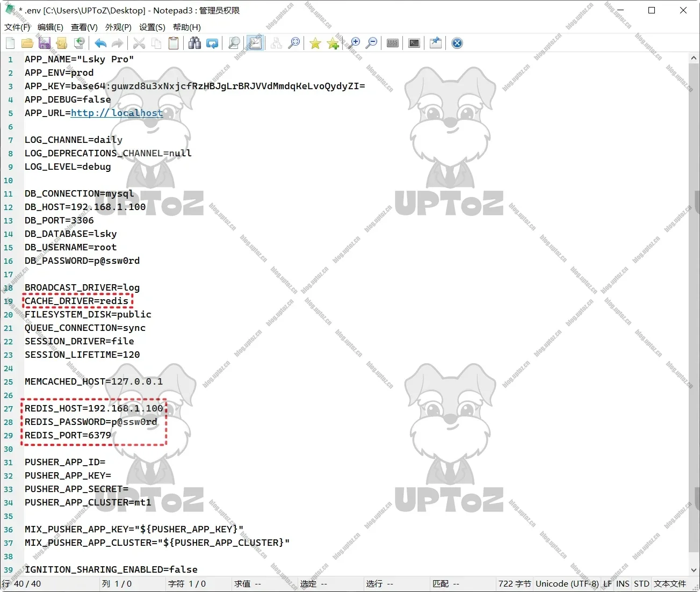Zoom in with the magnifier plus icon
This screenshot has height=592, width=700.
pos(354,44)
